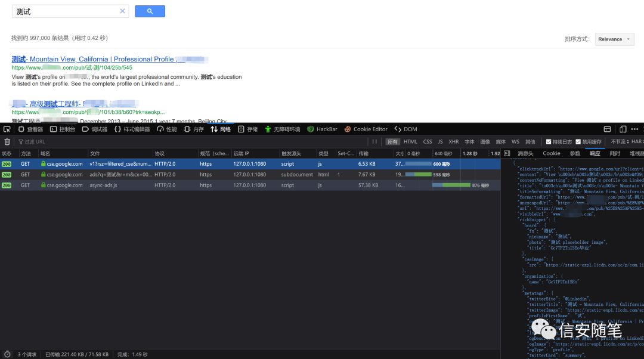Open the 查看器 inspector tab
Screen dimensions: 644x359
tap(30, 129)
